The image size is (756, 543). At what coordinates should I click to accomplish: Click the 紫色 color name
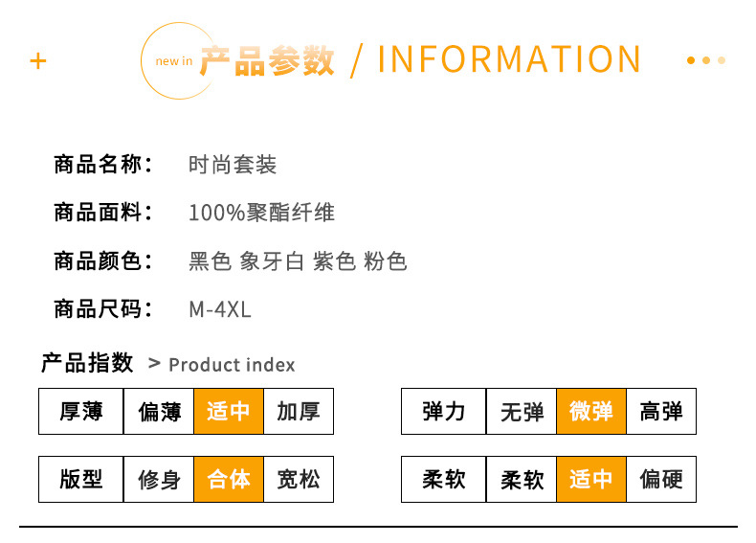pos(335,260)
